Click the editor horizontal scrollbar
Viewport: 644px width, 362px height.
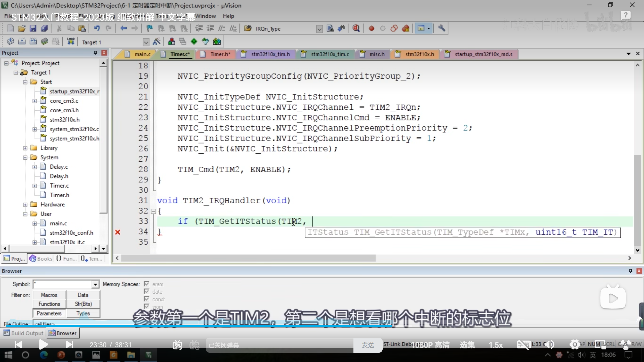[x=248, y=258]
